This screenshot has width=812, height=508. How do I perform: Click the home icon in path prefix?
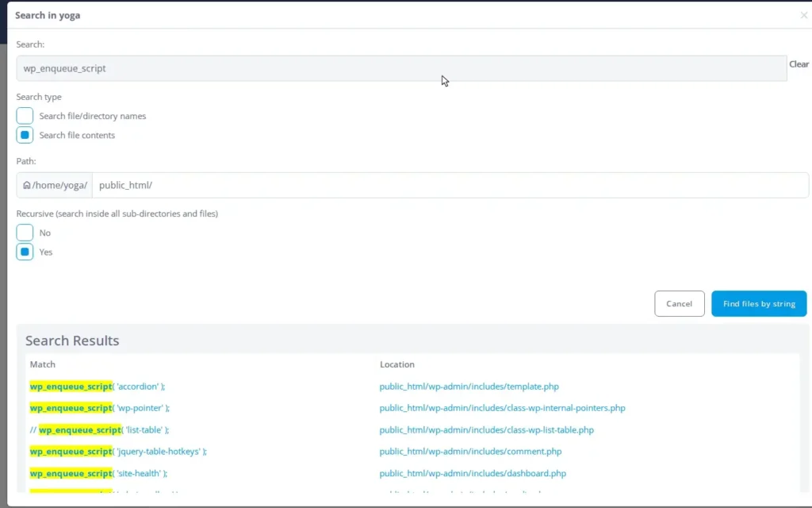(x=26, y=185)
